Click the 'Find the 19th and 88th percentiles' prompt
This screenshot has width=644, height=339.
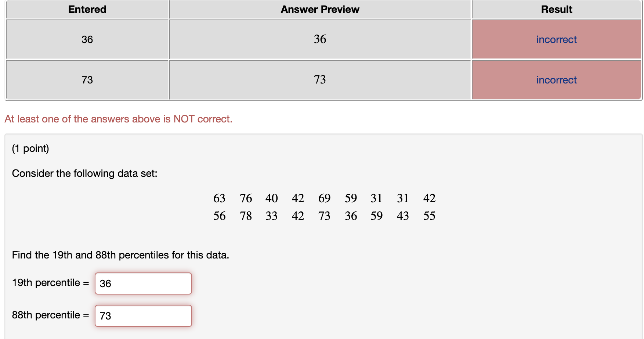(x=120, y=255)
